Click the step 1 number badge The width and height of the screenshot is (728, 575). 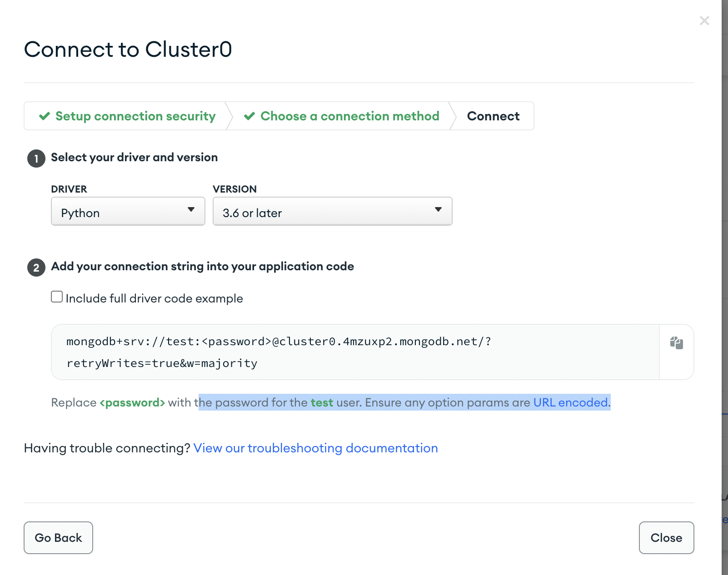pyautogui.click(x=36, y=159)
